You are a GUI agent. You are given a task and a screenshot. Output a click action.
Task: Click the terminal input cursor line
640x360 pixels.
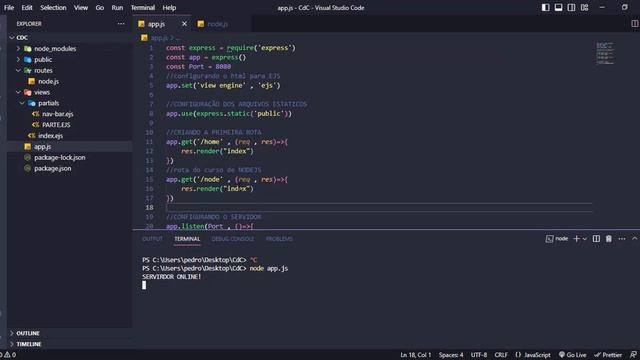coord(144,285)
